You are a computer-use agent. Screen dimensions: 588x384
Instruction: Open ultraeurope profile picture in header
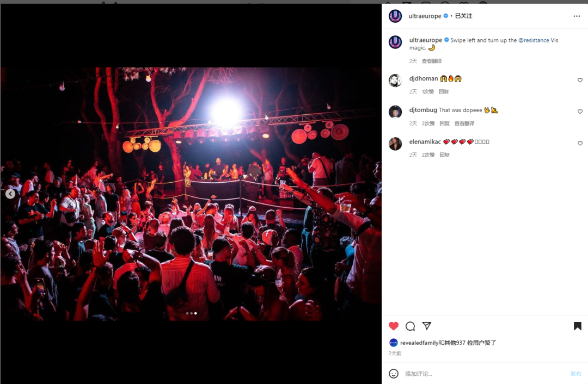[x=395, y=16]
